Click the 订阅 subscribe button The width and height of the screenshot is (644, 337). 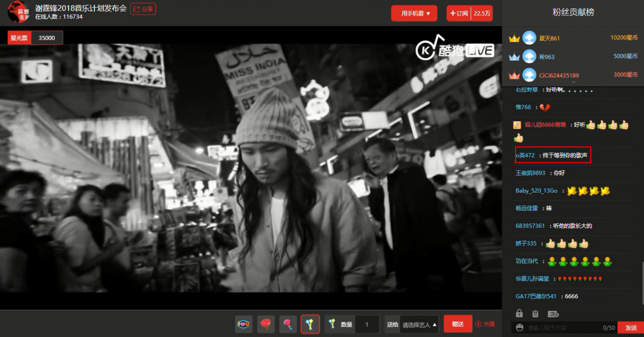(x=459, y=13)
